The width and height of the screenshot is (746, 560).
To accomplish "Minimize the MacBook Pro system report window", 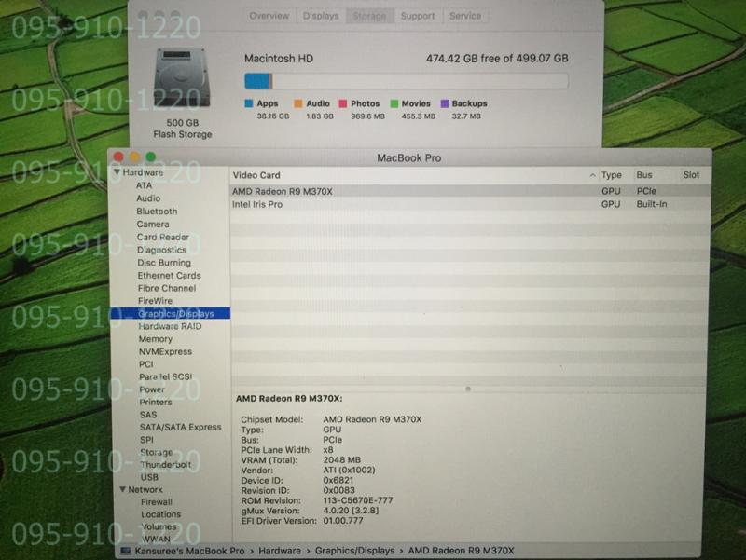I will (134, 157).
